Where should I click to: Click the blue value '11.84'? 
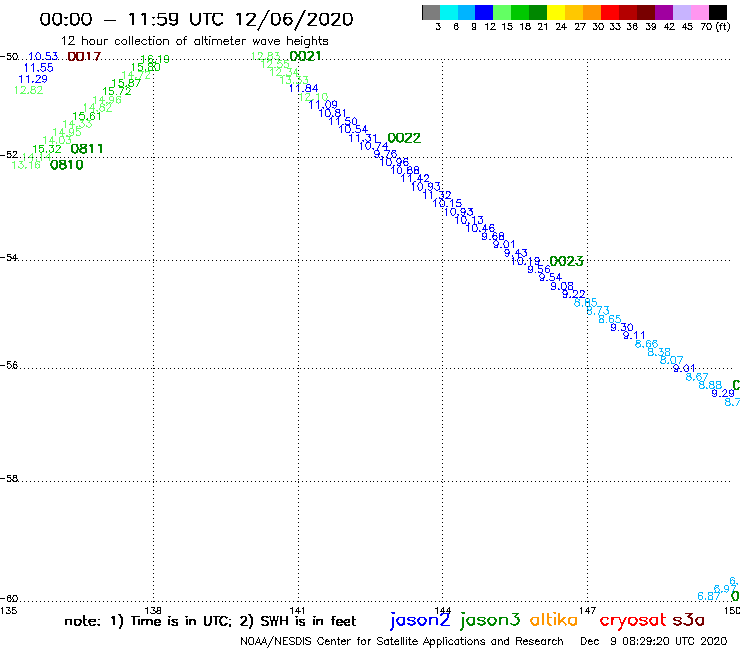tap(303, 88)
